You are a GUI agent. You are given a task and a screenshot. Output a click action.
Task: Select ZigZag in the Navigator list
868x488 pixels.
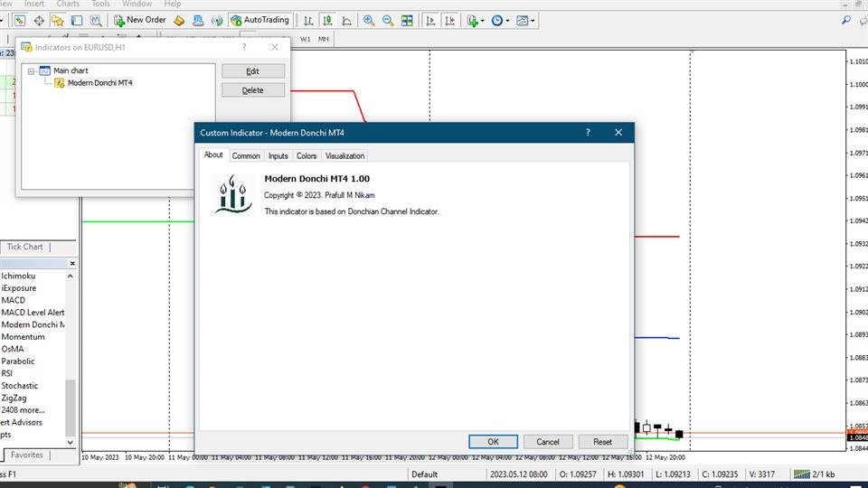(14, 398)
